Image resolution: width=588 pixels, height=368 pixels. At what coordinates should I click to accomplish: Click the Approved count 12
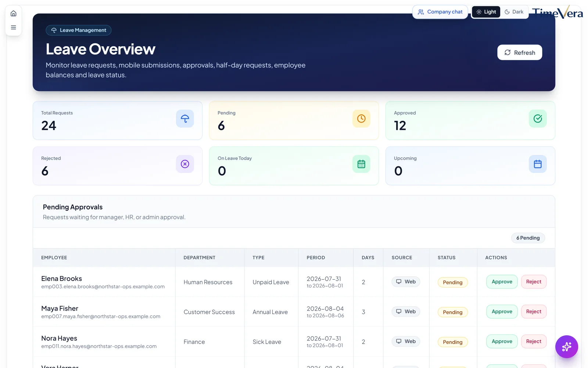click(400, 126)
